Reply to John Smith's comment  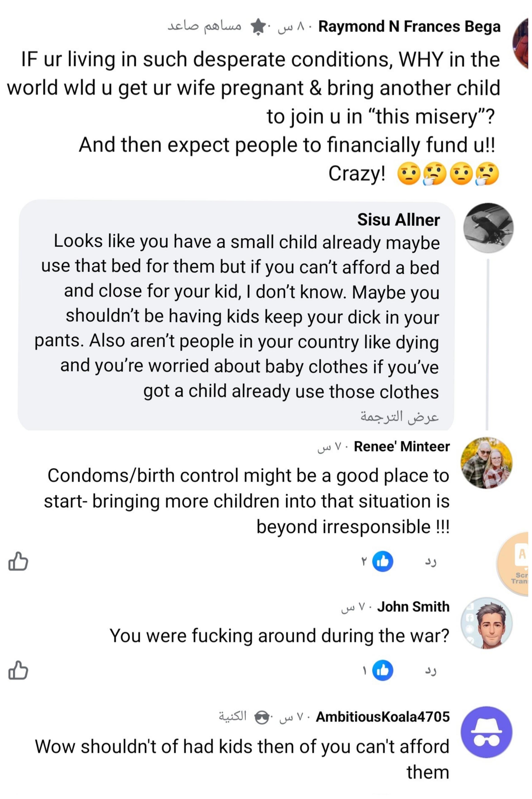pyautogui.click(x=431, y=671)
